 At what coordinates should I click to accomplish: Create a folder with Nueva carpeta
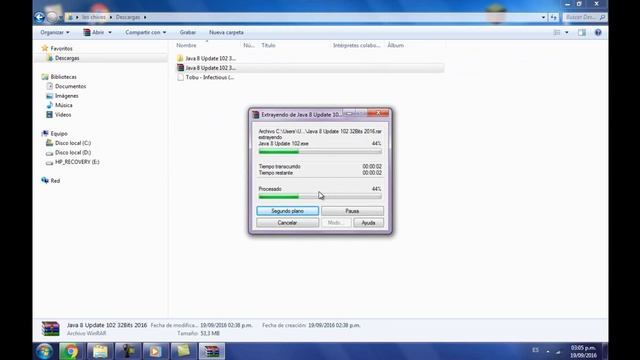click(x=226, y=32)
